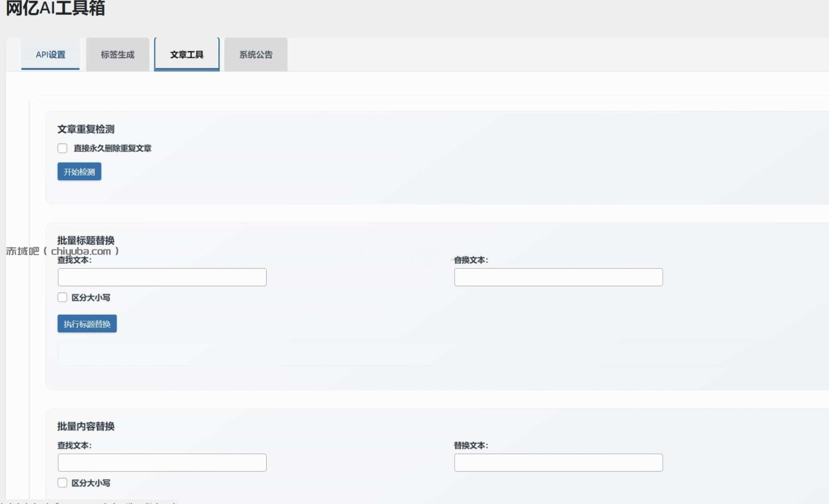Select the 文章工具 tab

click(x=186, y=54)
